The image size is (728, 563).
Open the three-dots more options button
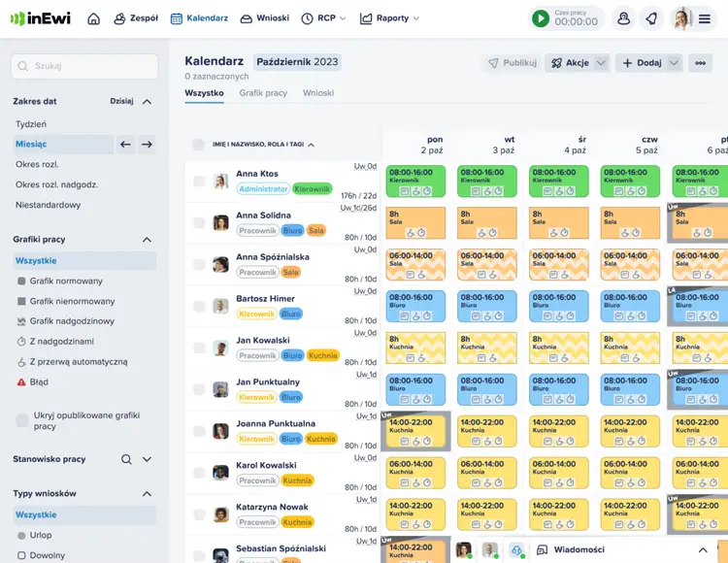700,63
